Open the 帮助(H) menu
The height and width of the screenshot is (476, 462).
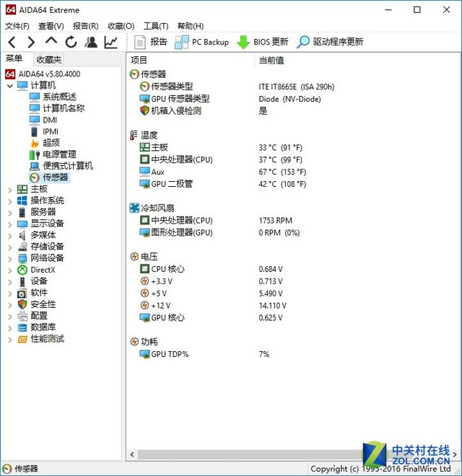(191, 26)
